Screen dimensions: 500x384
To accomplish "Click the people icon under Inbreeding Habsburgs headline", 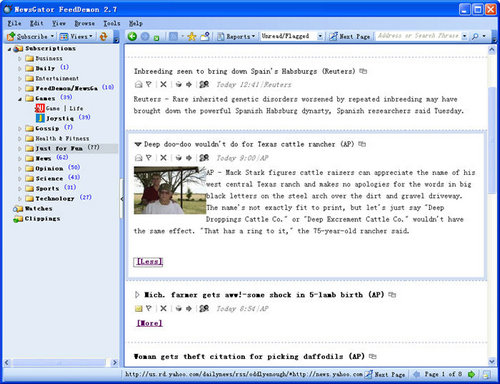I will pyautogui.click(x=204, y=84).
